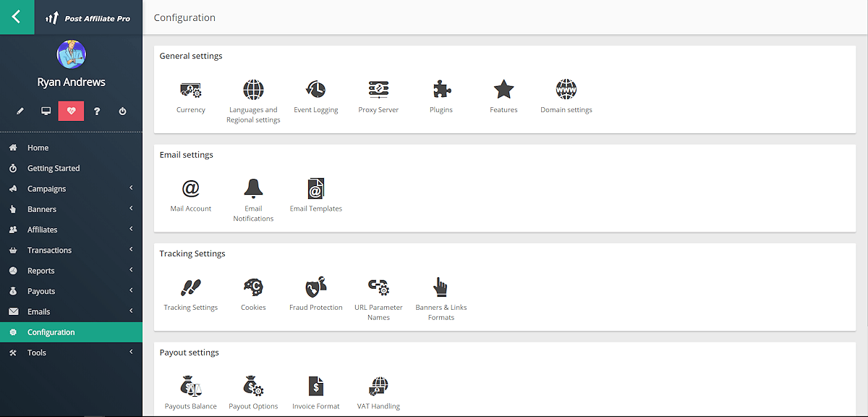Open Fraud Protection settings
This screenshot has width=868, height=417.
coord(316,295)
